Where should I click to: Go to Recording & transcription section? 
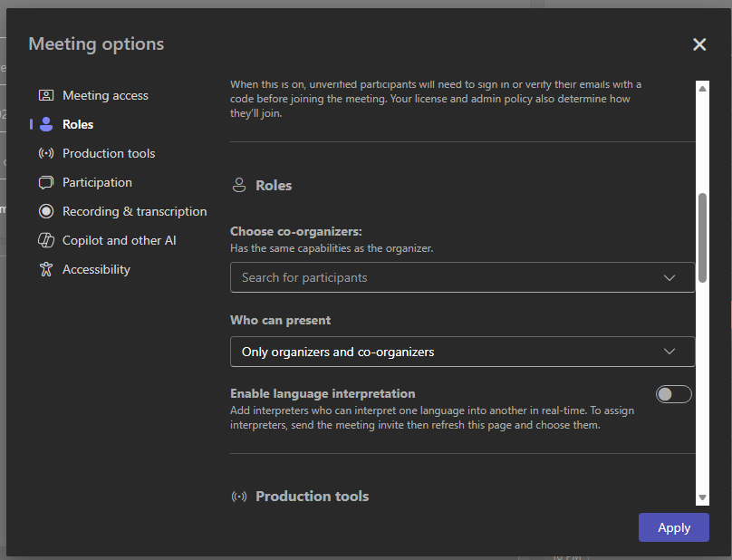coord(134,211)
